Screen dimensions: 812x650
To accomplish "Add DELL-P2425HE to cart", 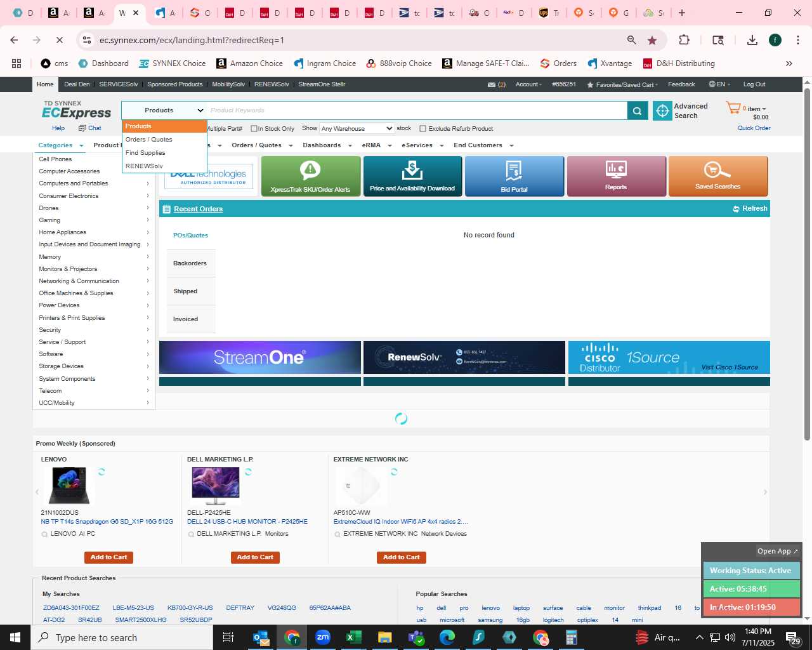I will (x=255, y=557).
